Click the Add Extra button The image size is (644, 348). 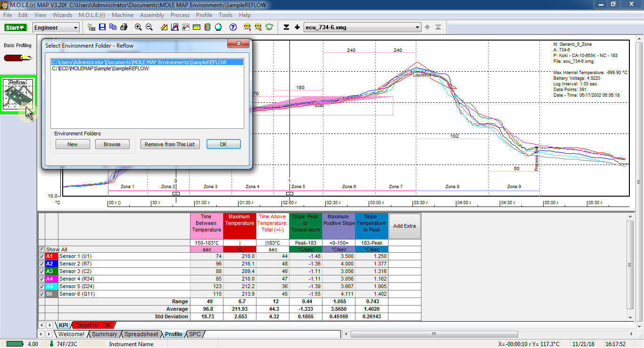tap(405, 226)
